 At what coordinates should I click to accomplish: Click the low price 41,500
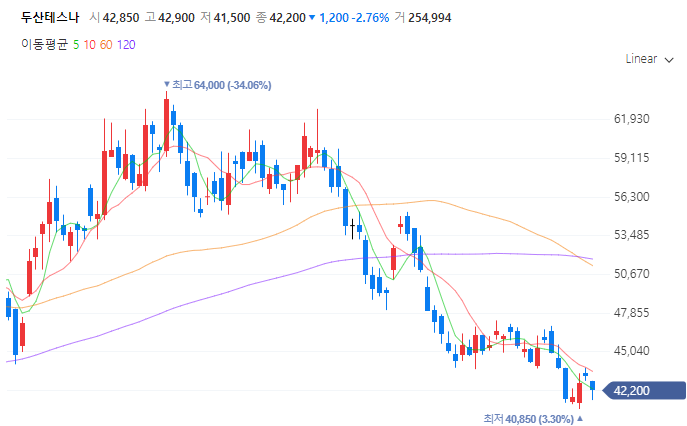click(232, 18)
